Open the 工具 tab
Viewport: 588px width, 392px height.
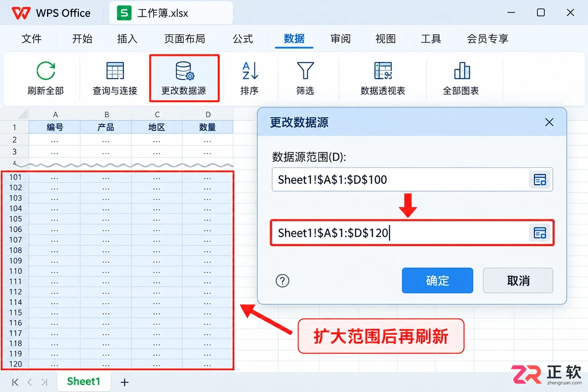click(431, 39)
